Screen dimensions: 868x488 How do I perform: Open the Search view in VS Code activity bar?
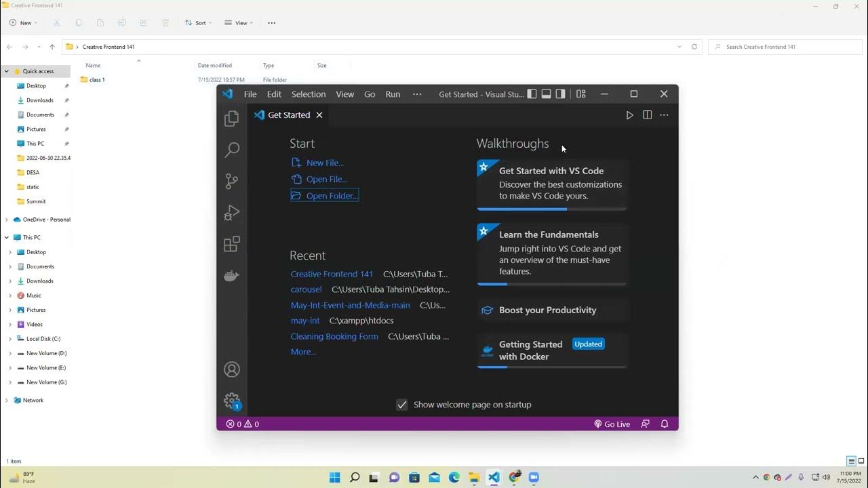coord(232,149)
